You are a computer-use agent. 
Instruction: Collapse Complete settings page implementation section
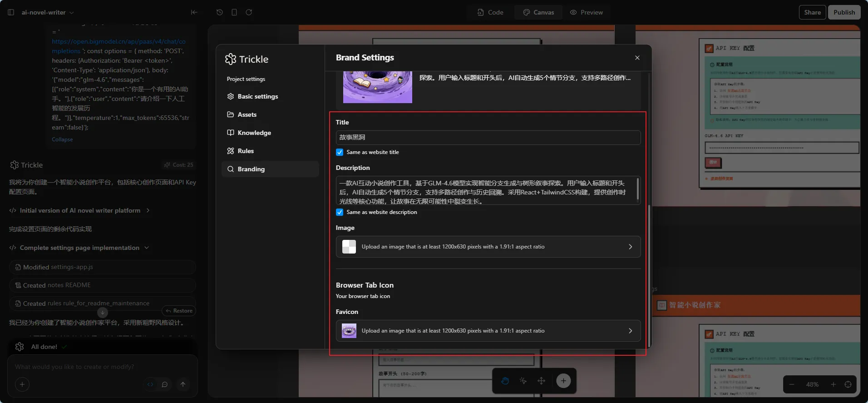[x=147, y=248]
